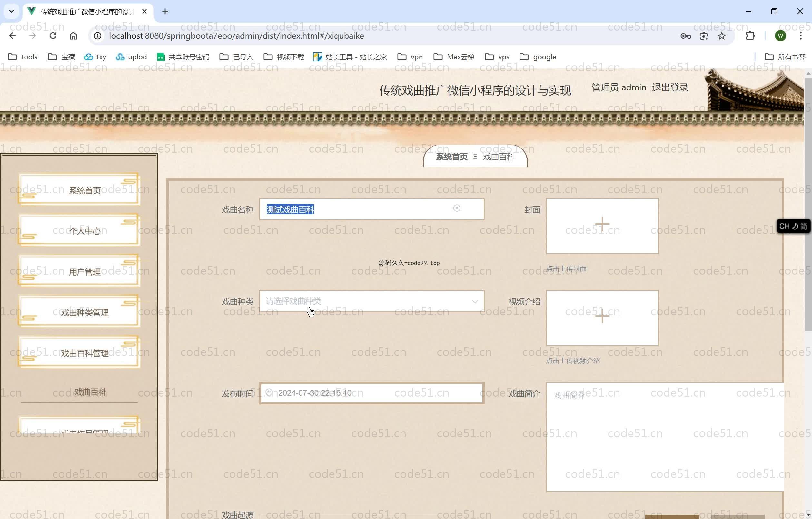Close the current browser tab
Viewport: 812px width, 519px height.
coord(144,12)
